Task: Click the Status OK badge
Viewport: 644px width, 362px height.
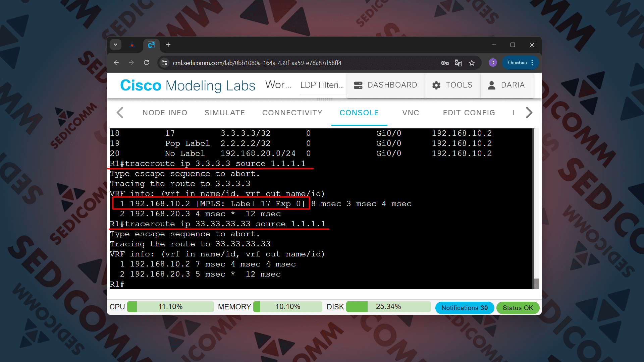Action: [x=518, y=308]
